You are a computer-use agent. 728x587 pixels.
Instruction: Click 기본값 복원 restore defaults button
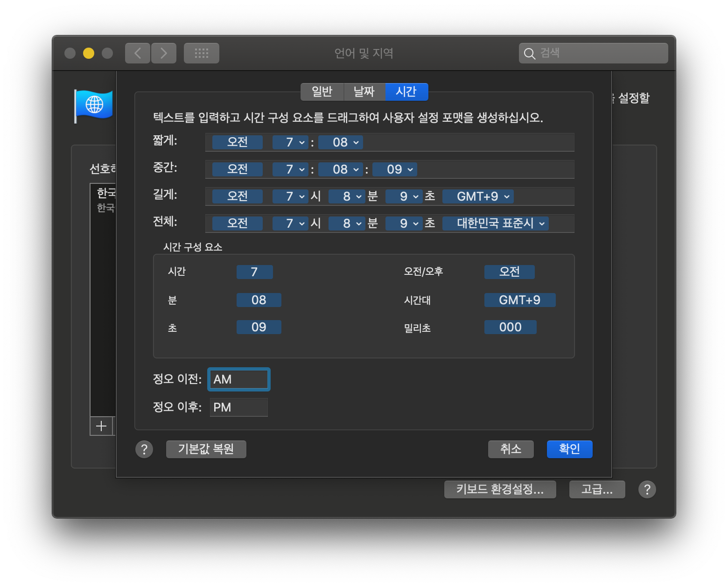(x=206, y=449)
